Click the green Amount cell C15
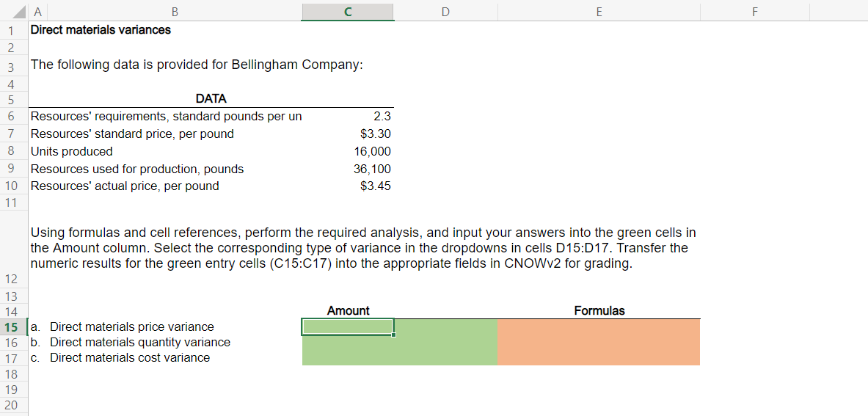This screenshot has height=416, width=868. (x=347, y=326)
